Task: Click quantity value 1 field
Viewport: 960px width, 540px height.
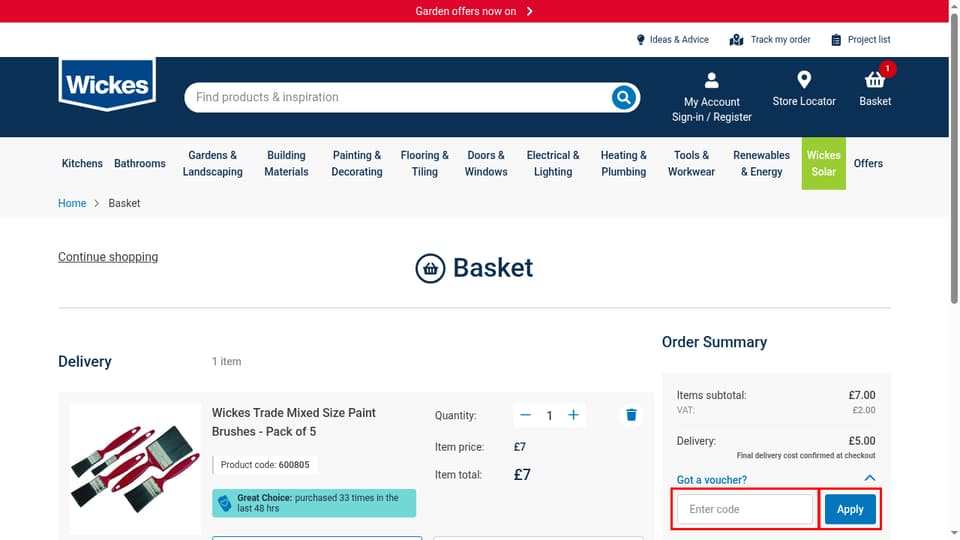Action: coord(549,416)
